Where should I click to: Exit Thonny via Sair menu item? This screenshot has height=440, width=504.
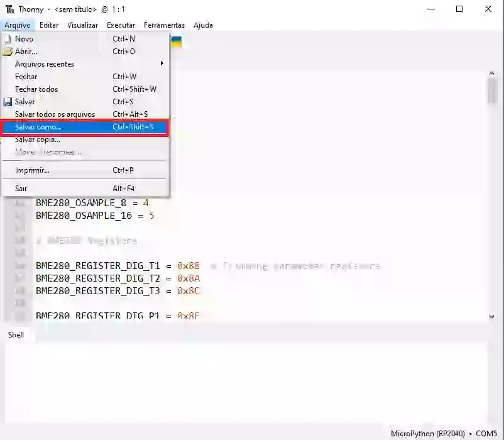click(x=21, y=189)
